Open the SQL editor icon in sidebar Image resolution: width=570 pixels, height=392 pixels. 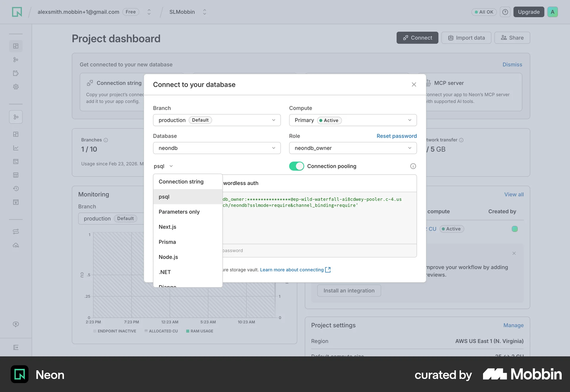tap(16, 162)
